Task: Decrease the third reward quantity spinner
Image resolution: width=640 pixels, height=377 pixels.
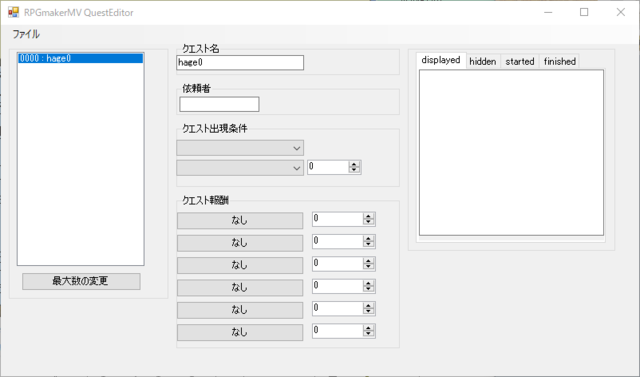Action: 368,267
